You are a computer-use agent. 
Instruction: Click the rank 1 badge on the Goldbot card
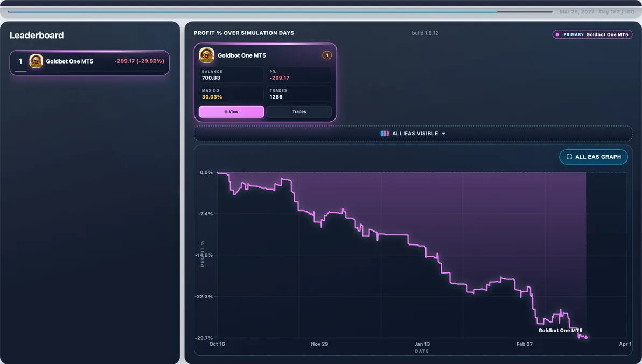coord(327,55)
